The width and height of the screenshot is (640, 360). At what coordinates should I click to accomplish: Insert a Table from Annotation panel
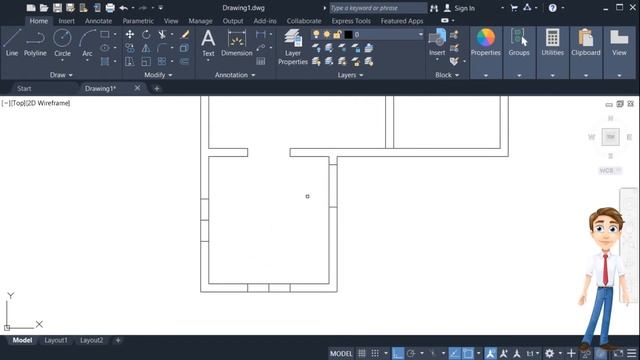click(x=260, y=61)
